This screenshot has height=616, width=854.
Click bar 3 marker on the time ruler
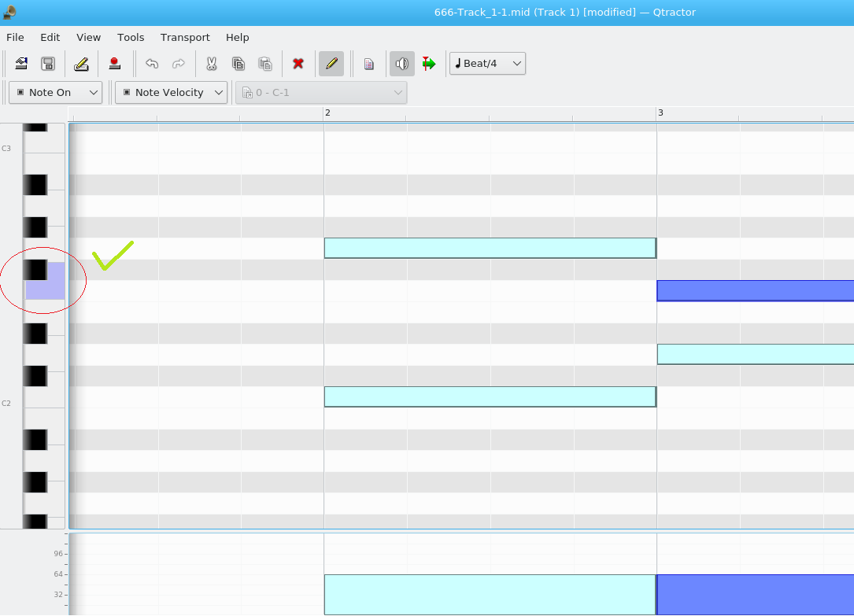click(660, 113)
